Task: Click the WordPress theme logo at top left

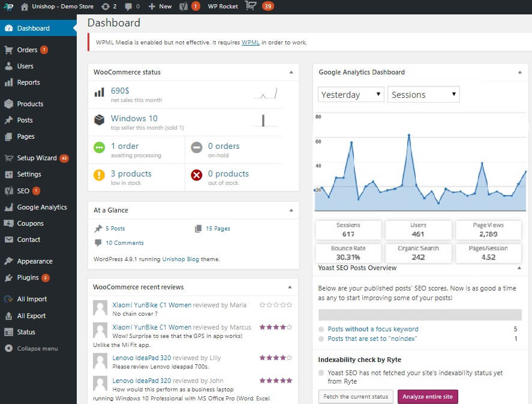Action: point(8,6)
